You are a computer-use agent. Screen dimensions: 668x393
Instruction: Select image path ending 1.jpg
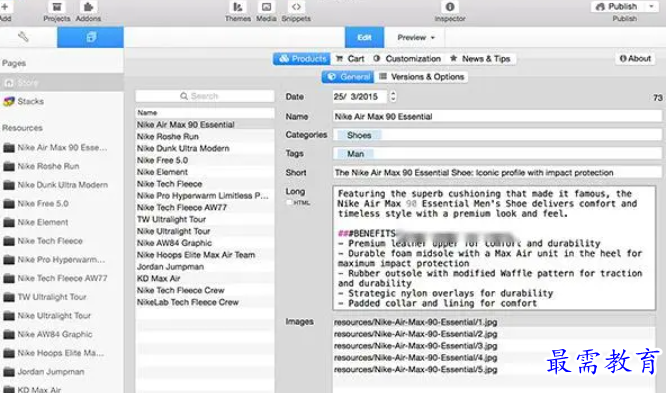494,322
